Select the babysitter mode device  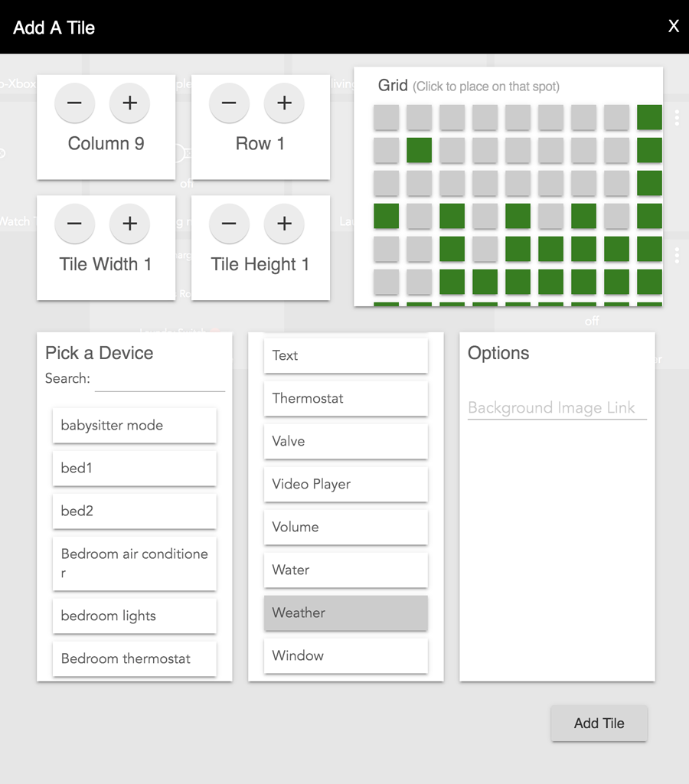[x=134, y=425]
